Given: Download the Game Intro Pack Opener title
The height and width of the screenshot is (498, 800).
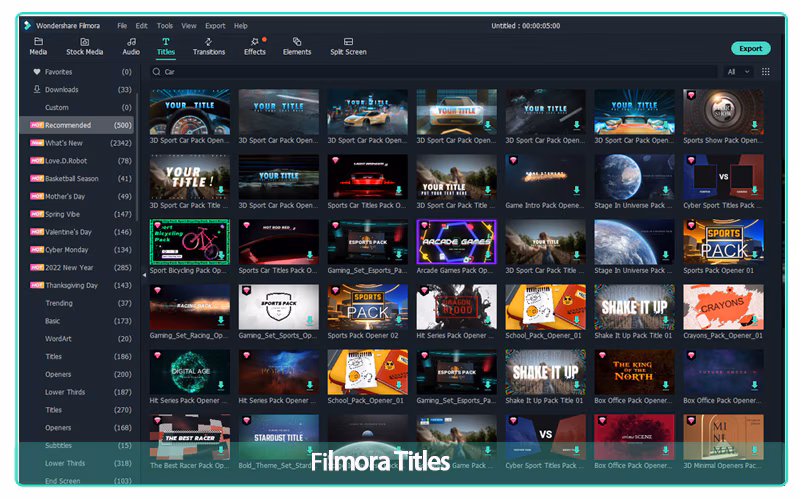Looking at the screenshot, I should [x=577, y=190].
